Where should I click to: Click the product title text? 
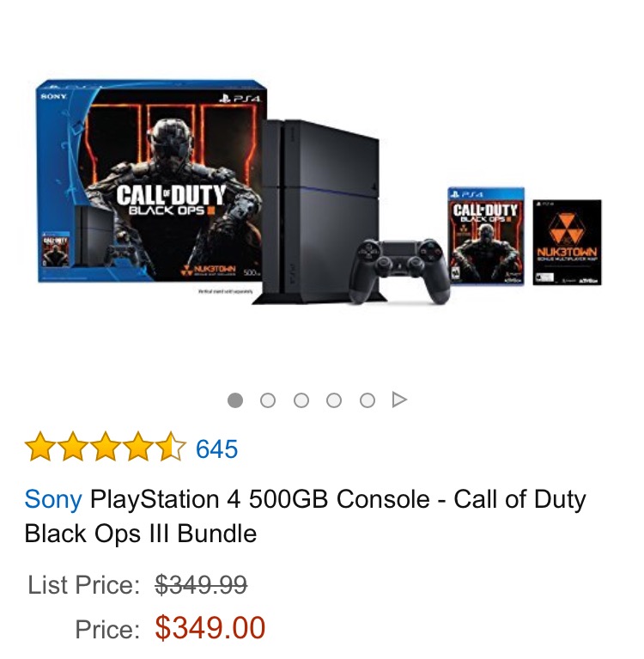(305, 516)
